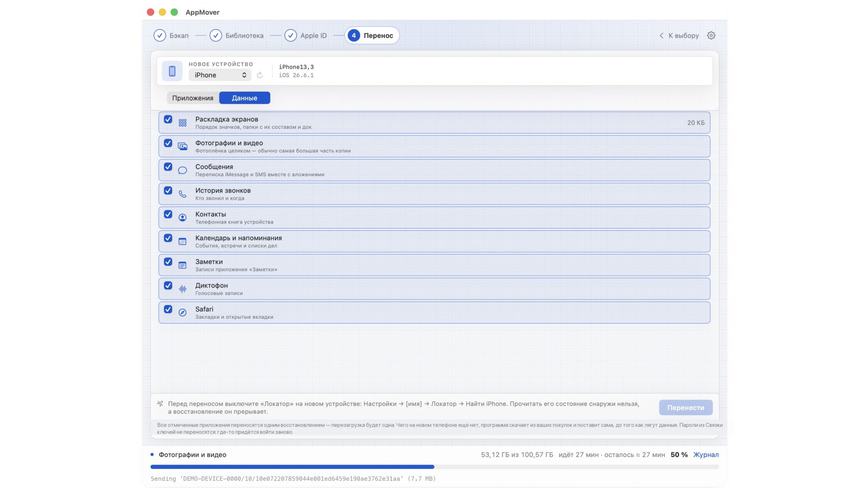Go to the Библиотека step label
Image resolution: width=868 pixels, height=488 pixels.
pos(244,36)
